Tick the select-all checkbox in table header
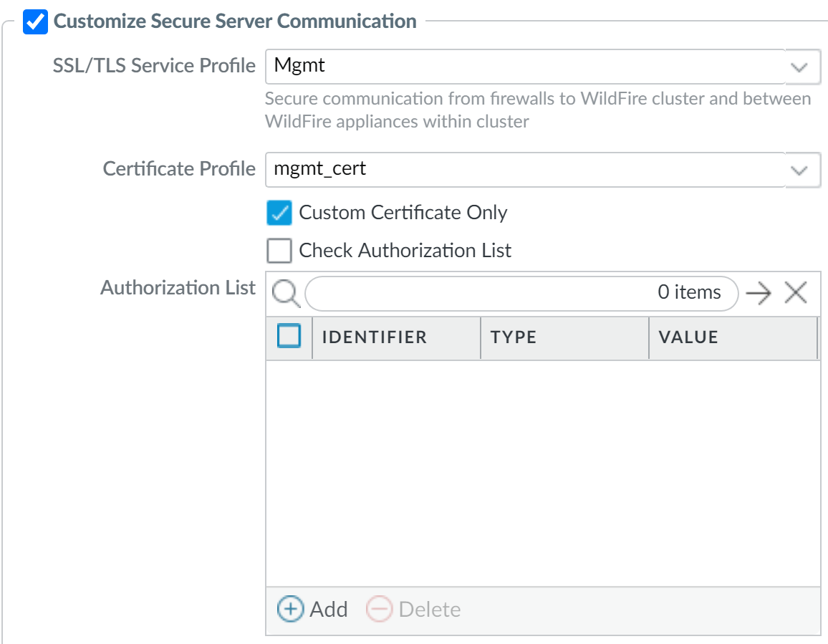Screen dimensions: 828x644 point(289,336)
